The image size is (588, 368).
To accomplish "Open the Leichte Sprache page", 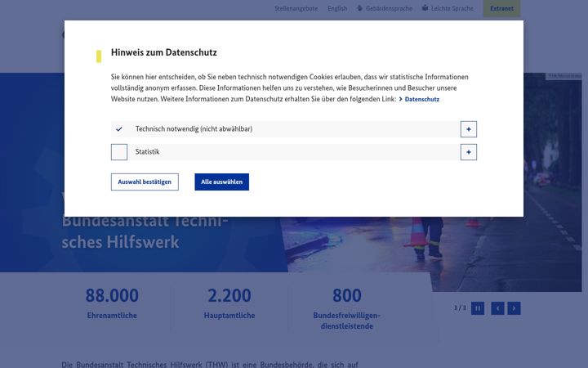I will [x=452, y=8].
